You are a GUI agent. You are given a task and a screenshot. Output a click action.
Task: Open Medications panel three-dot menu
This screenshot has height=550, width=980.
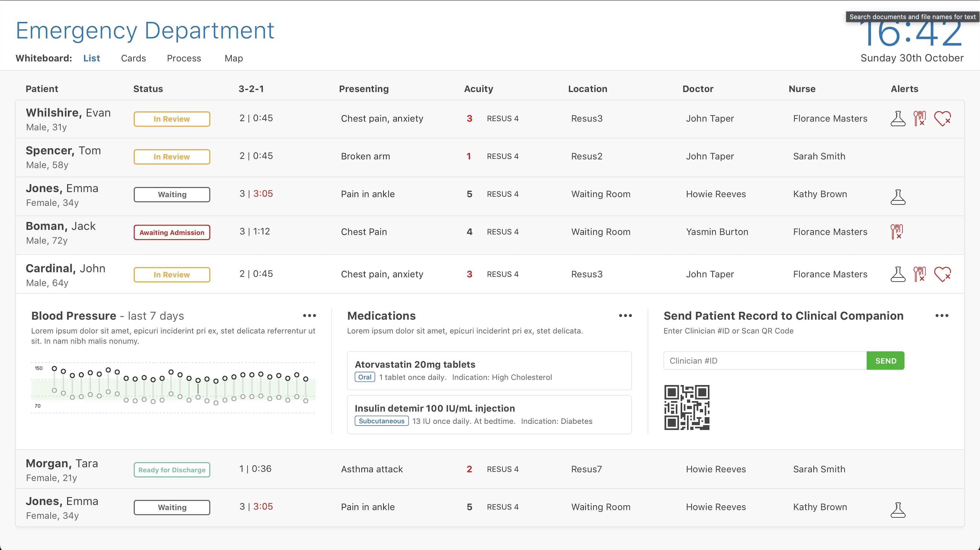[625, 316]
